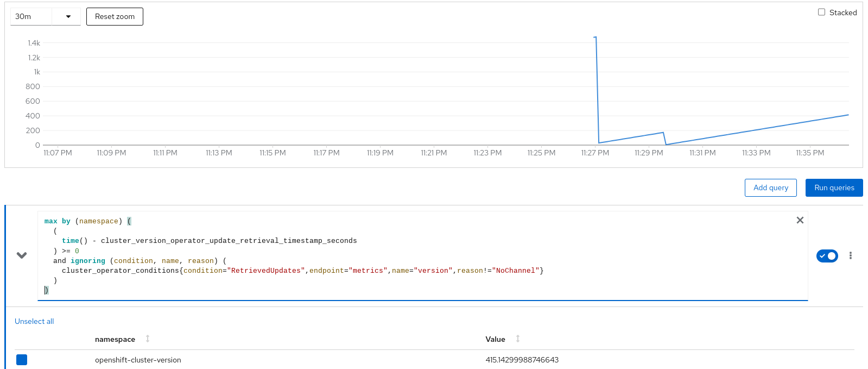The width and height of the screenshot is (868, 369).
Task: Collapse the query results chevron
Action: click(22, 255)
